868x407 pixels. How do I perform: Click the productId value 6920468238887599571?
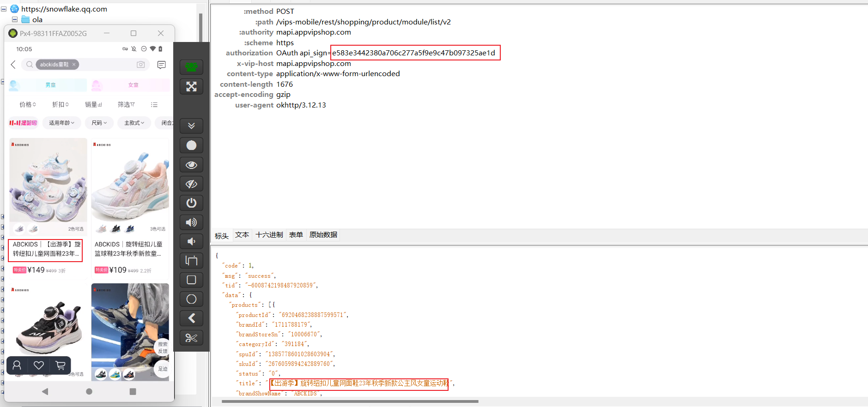pyautogui.click(x=313, y=315)
